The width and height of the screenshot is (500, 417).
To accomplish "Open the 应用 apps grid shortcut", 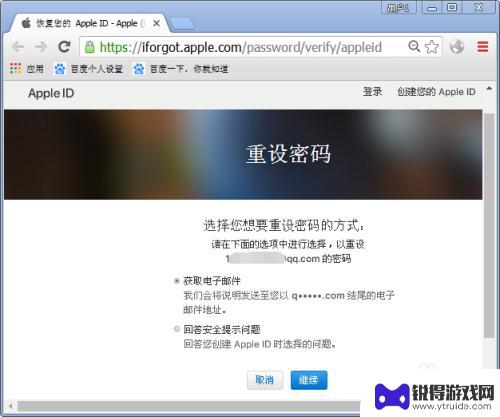I will (x=27, y=69).
